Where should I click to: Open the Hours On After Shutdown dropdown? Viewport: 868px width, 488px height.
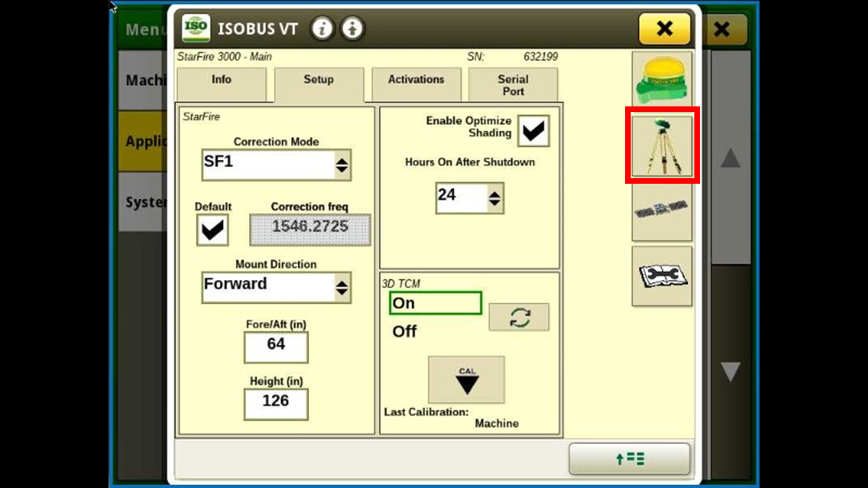pos(469,198)
